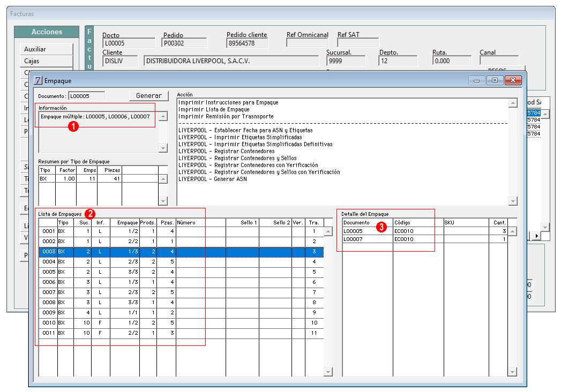
Task: Click Lista de Empaques scroll up arrow
Action: (328, 231)
